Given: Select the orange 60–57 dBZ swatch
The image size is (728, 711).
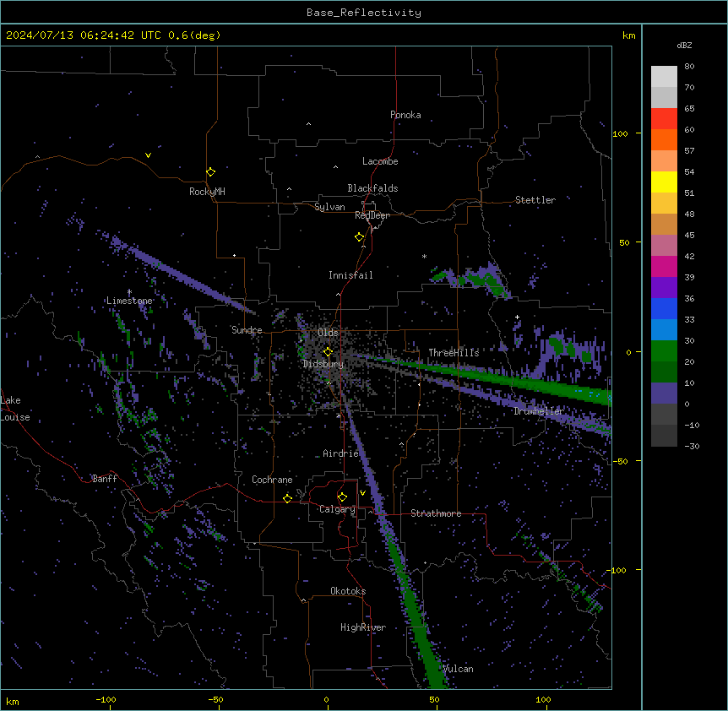Looking at the screenshot, I should point(664,139).
